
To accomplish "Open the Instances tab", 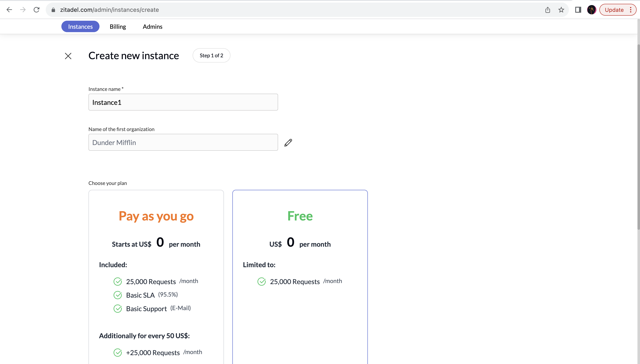I will (80, 26).
